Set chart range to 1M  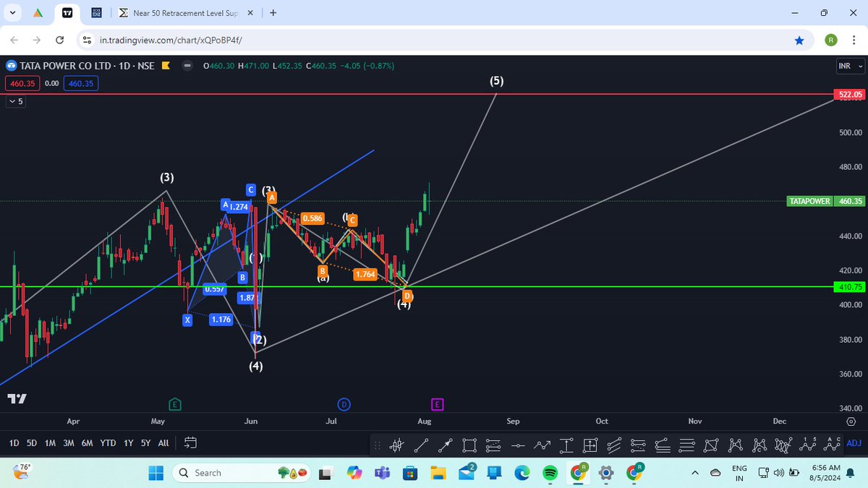click(50, 442)
